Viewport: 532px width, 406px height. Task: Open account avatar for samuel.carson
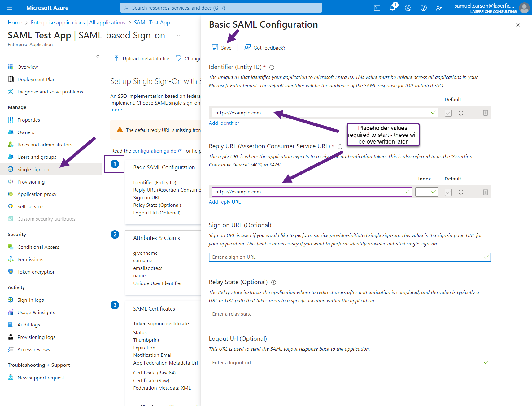point(524,8)
